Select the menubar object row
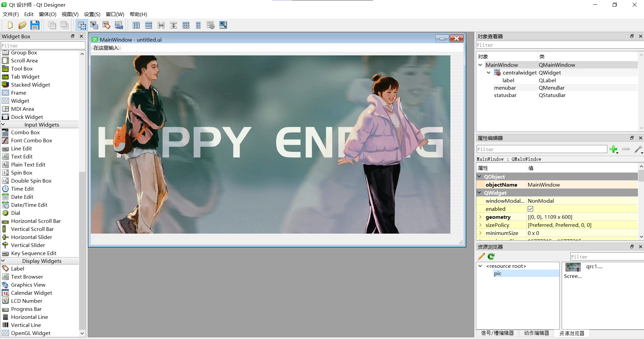The height and width of the screenshot is (339, 644). pyautogui.click(x=557, y=88)
